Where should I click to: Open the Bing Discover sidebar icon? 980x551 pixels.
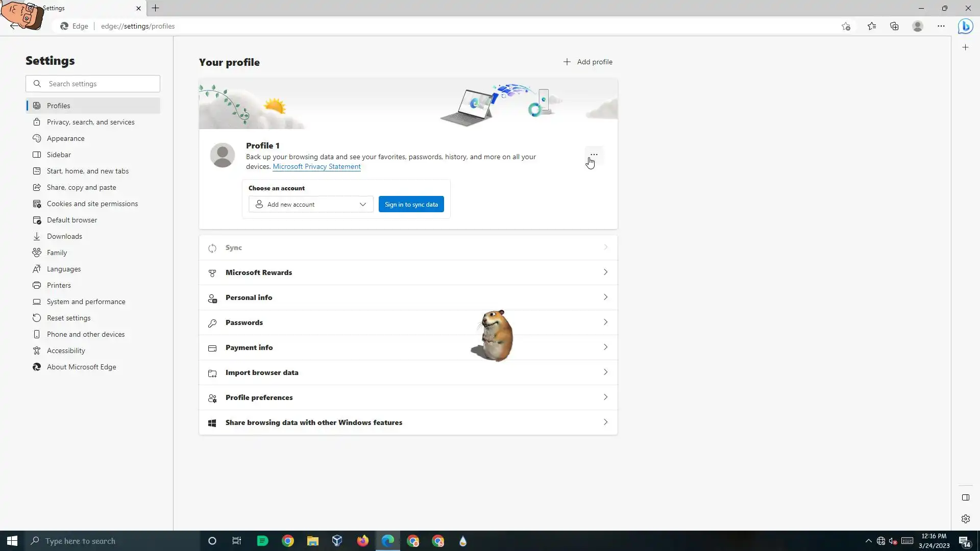coord(965,26)
